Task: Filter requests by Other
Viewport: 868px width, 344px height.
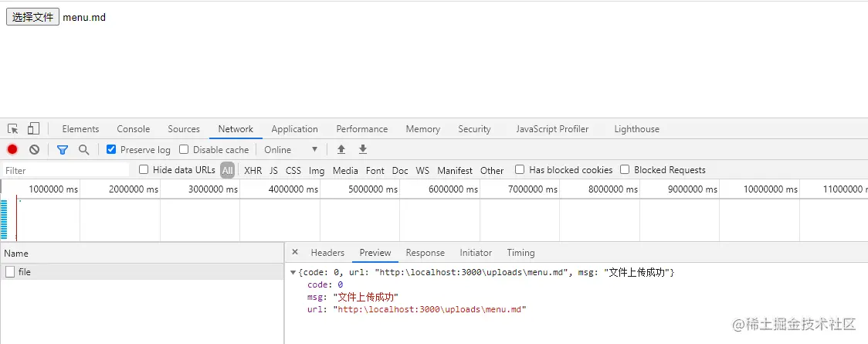Action: [x=492, y=171]
